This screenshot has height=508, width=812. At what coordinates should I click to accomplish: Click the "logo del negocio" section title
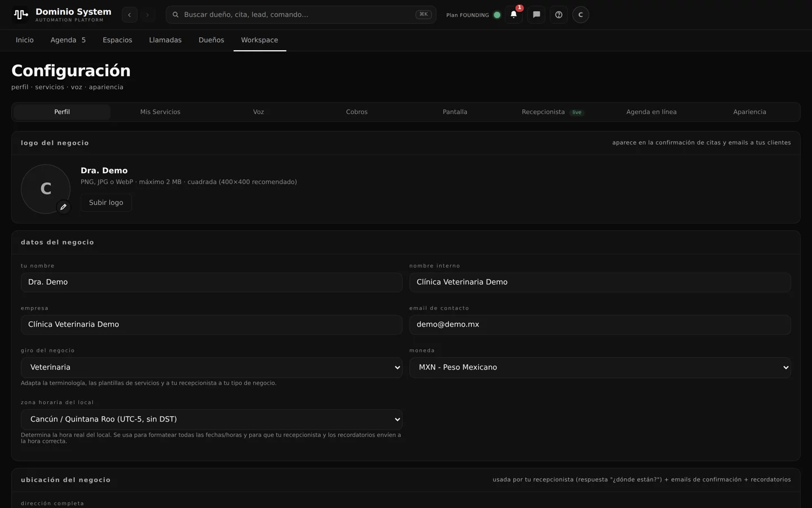click(55, 143)
